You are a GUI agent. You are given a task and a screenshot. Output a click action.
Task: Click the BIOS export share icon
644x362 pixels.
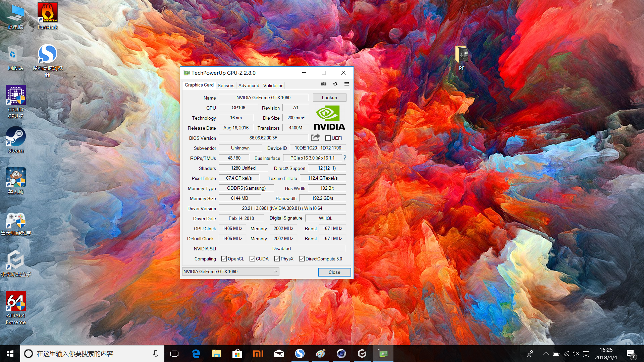click(x=315, y=137)
